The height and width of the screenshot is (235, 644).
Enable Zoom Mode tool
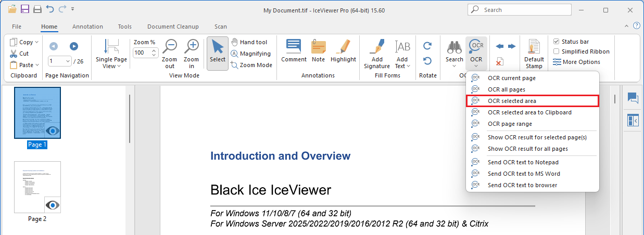click(252, 65)
